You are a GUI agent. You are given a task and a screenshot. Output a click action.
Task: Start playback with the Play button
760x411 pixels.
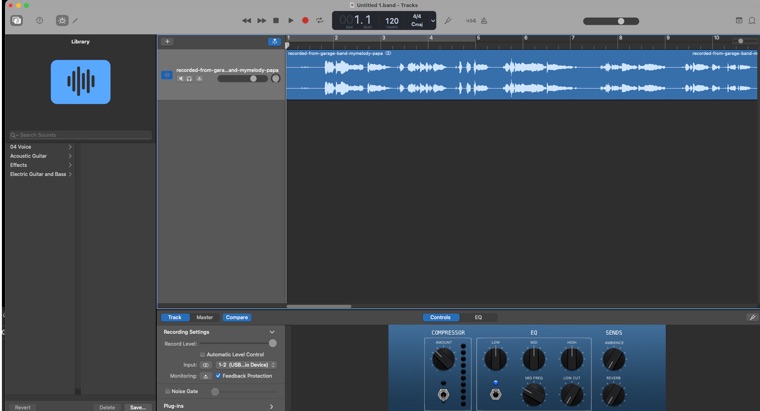tap(291, 20)
